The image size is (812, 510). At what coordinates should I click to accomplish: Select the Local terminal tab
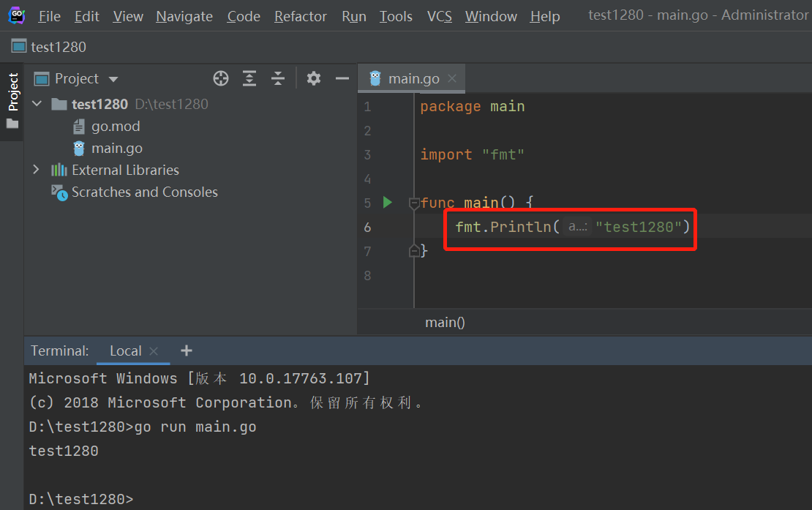pyautogui.click(x=125, y=351)
